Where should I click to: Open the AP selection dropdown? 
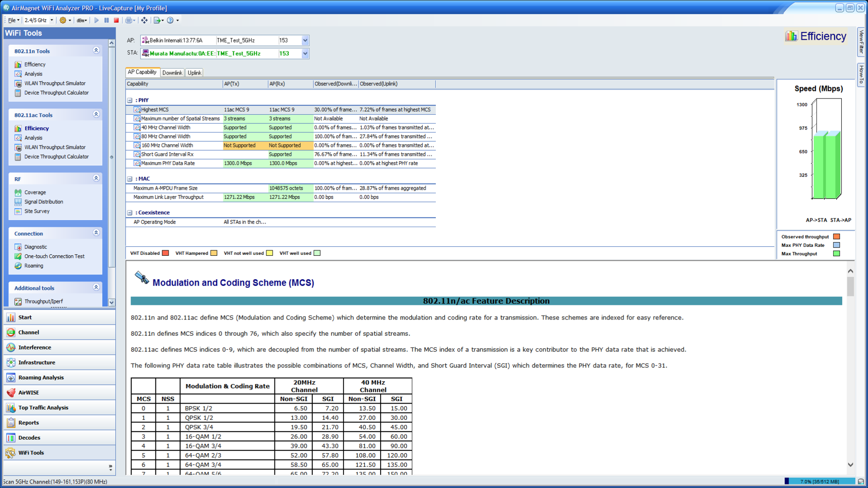(x=306, y=40)
